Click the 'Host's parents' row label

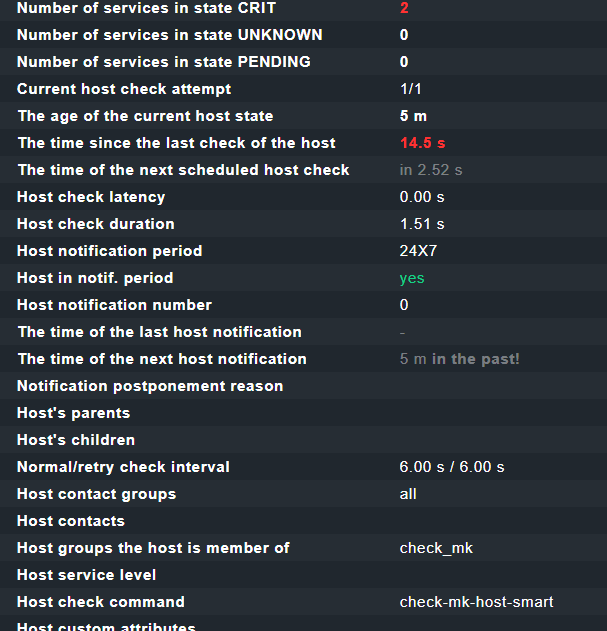(73, 413)
